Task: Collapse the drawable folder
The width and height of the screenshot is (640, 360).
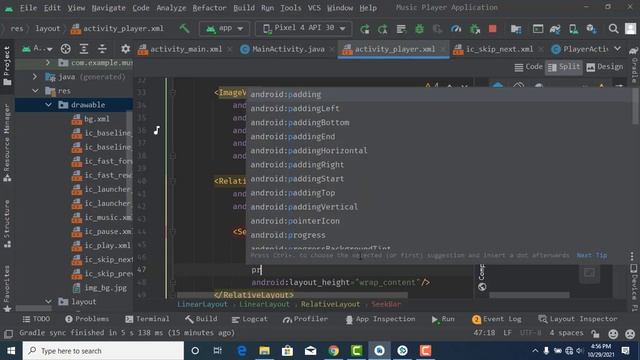Action: 49,105
